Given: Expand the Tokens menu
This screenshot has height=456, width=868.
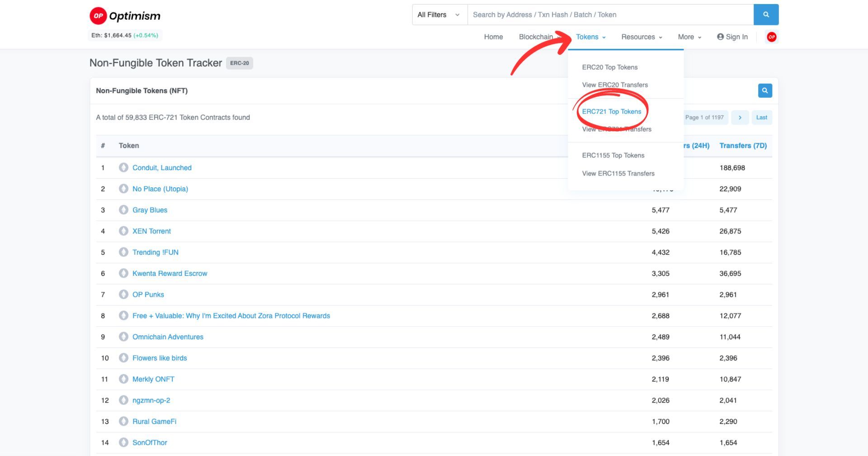Looking at the screenshot, I should click(590, 37).
